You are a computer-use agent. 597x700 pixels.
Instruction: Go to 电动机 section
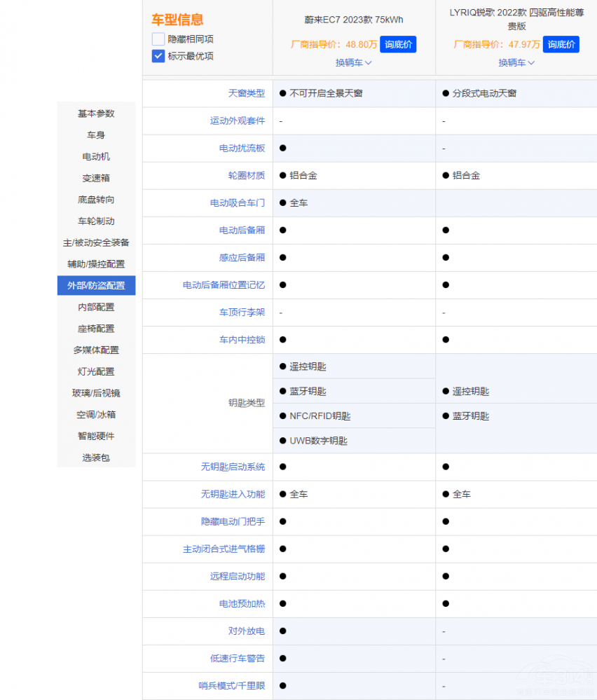pyautogui.click(x=96, y=156)
